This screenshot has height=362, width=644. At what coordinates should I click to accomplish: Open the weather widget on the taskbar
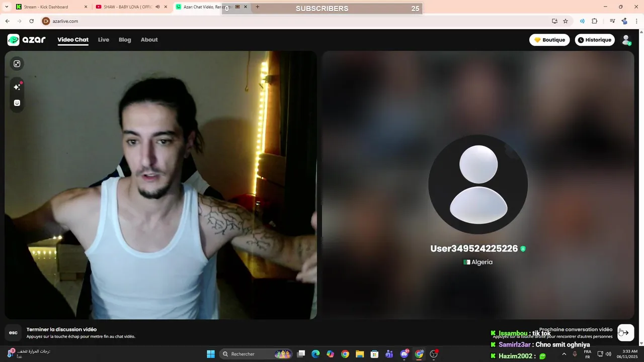coord(28,354)
